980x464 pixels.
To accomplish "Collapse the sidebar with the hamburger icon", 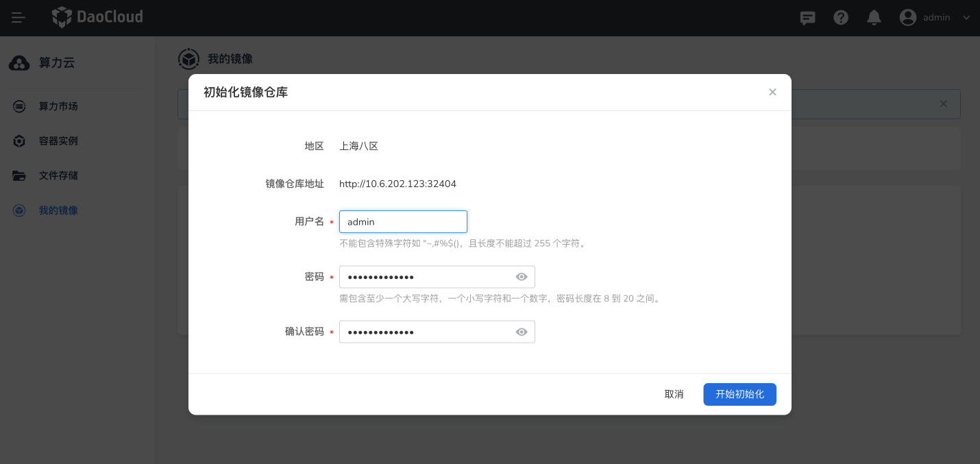I will [x=19, y=17].
